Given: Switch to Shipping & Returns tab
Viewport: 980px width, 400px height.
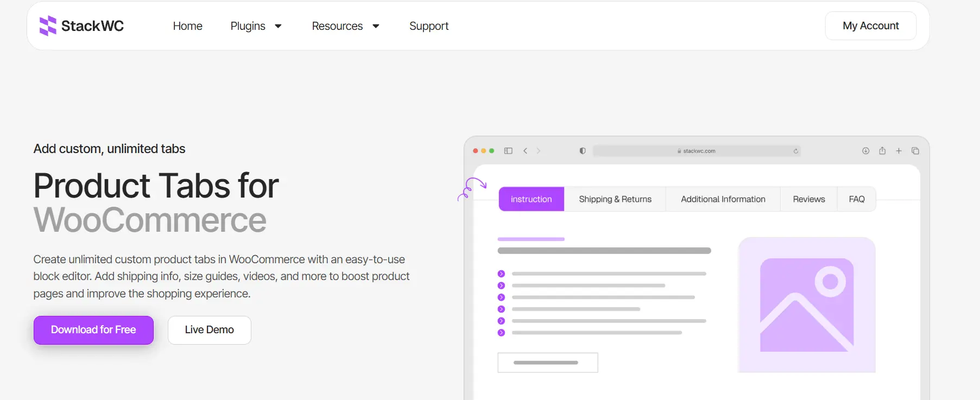Looking at the screenshot, I should click(x=615, y=199).
